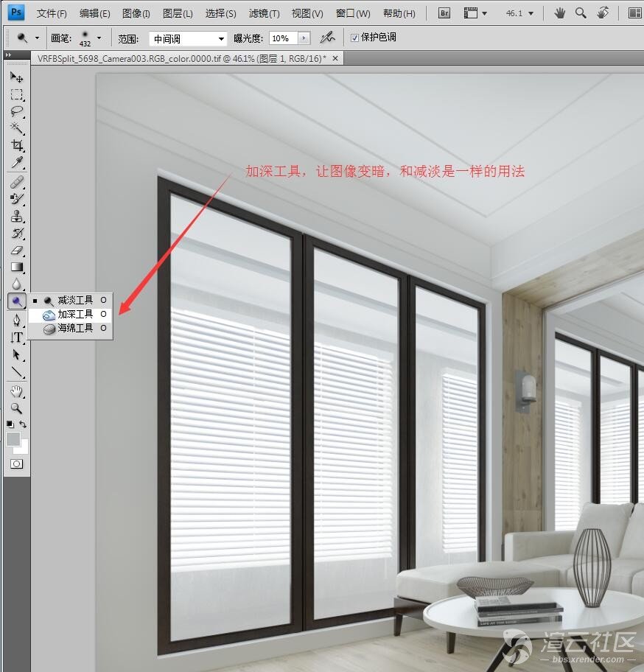644x672 pixels.
Task: Click the Rotate View tool in the top bar
Action: [603, 13]
